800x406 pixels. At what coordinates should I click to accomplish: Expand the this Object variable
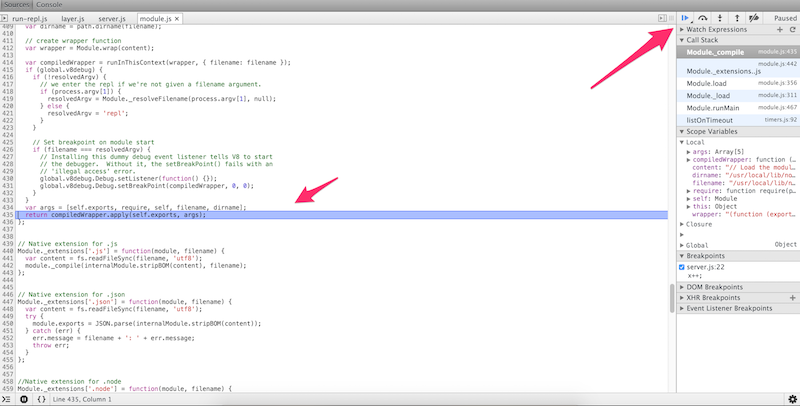(x=689, y=207)
